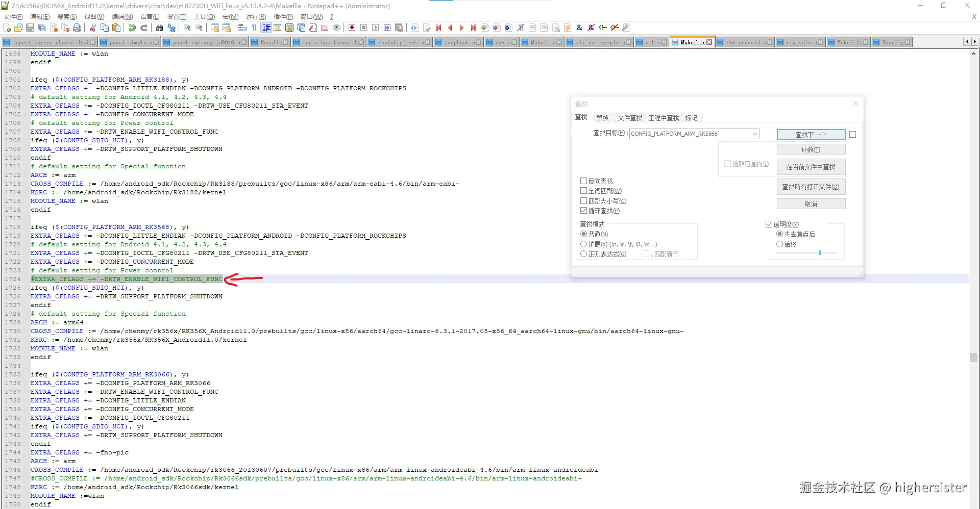This screenshot has width=980, height=509.
Task: Toggle the indent guide toolbar icon
Action: point(266,28)
